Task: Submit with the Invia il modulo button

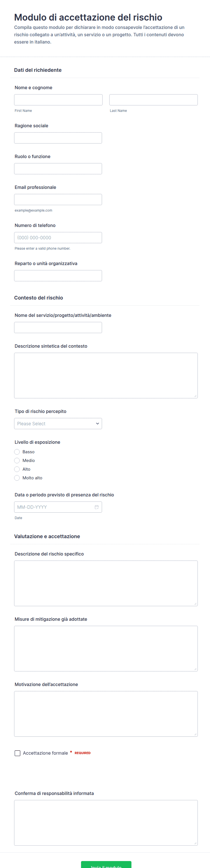Action: [x=106, y=865]
